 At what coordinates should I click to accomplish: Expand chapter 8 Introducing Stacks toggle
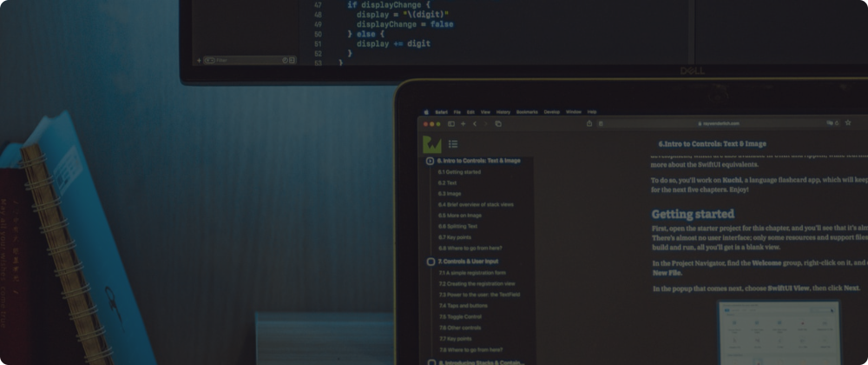(431, 362)
